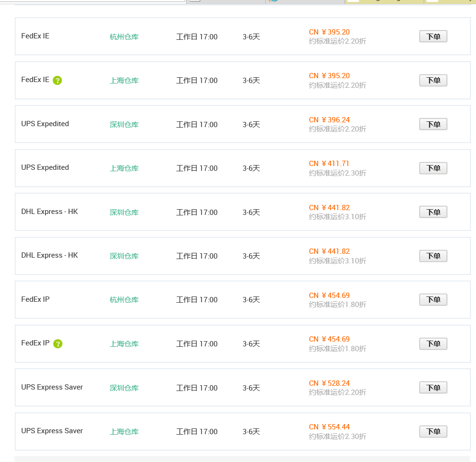Screen dimensions: 476x462
Task: Order UPS Expedited from 深圳仓库
Action: pos(433,124)
